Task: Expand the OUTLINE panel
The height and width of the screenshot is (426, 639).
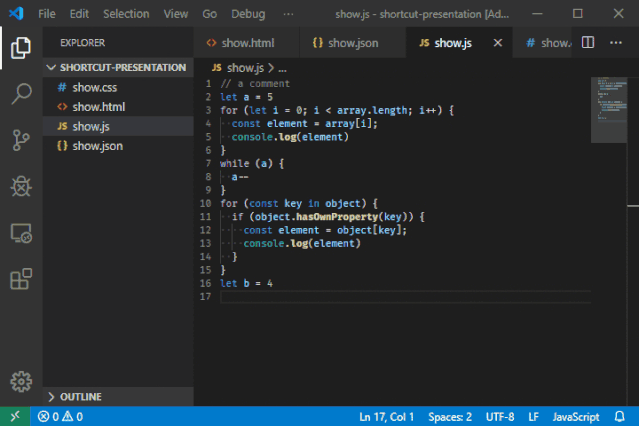Action: (x=118, y=397)
